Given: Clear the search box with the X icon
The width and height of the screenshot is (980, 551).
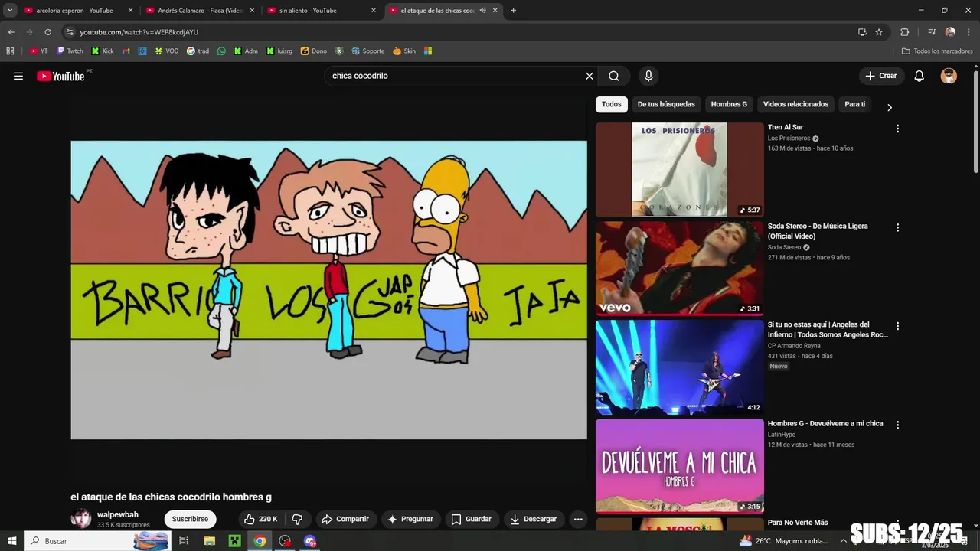Looking at the screenshot, I should click(x=590, y=76).
